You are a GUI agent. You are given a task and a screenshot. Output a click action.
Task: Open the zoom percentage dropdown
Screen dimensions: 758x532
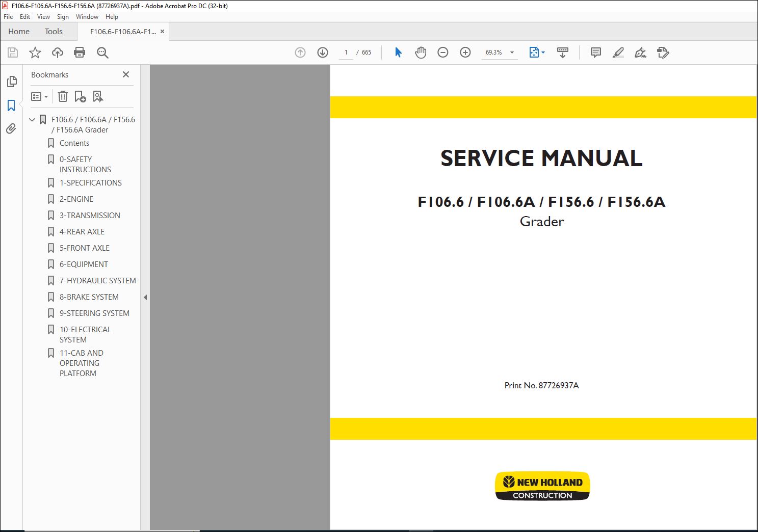tap(512, 52)
